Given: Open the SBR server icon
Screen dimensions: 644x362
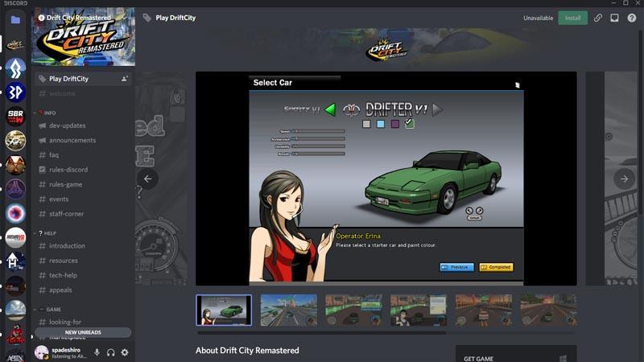Looking at the screenshot, I should pyautogui.click(x=15, y=116).
